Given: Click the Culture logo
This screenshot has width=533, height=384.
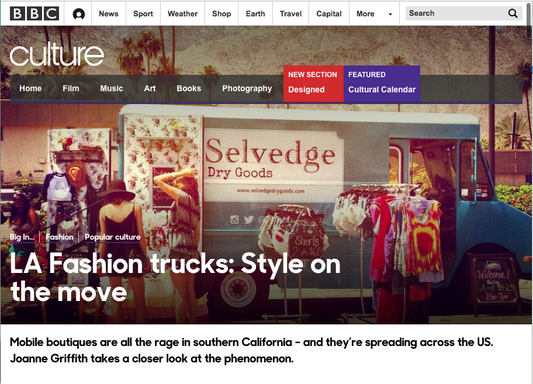Looking at the screenshot, I should 57,54.
